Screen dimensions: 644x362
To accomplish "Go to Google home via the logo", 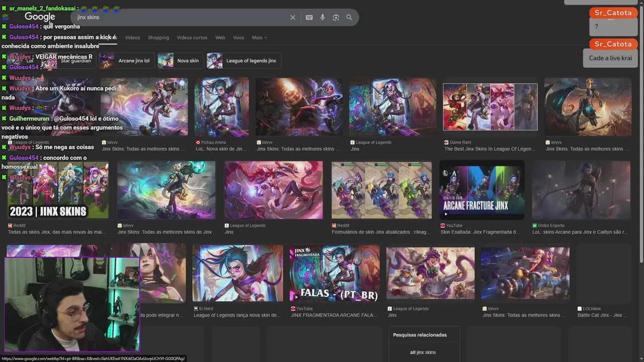I will coord(40,17).
